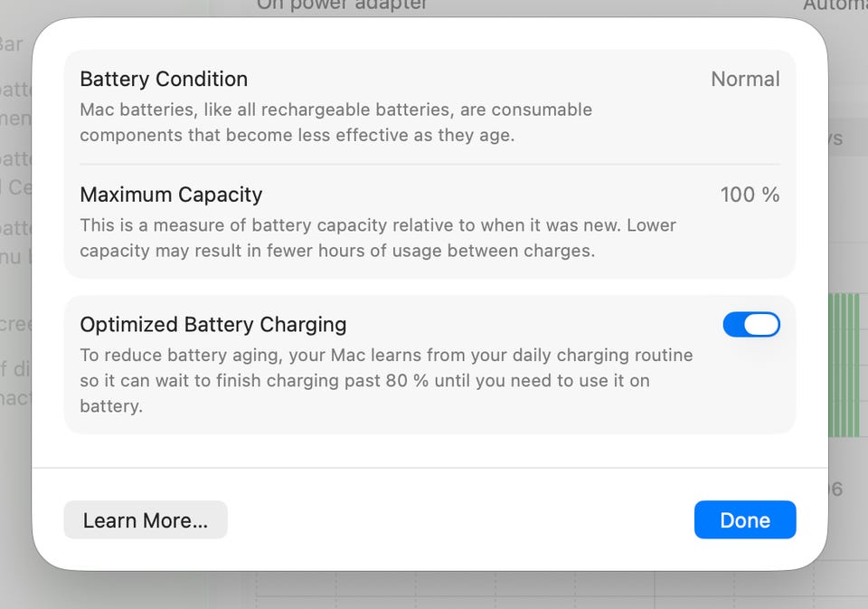Click the Maximum Capacity heading
The image size is (868, 609).
(x=171, y=195)
